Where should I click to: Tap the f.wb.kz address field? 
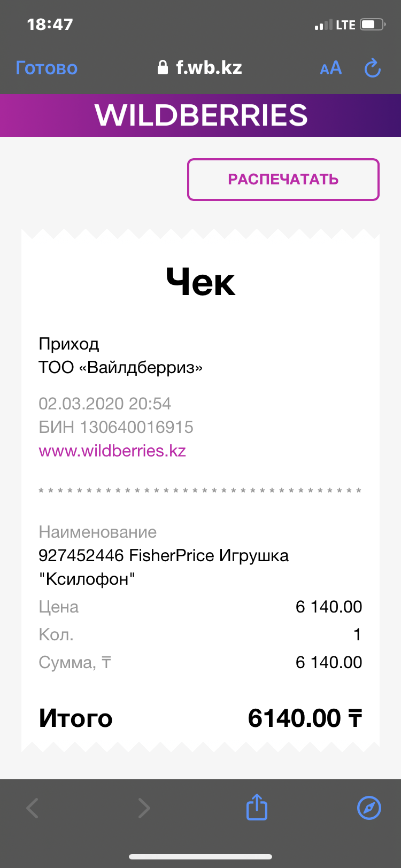[x=209, y=68]
